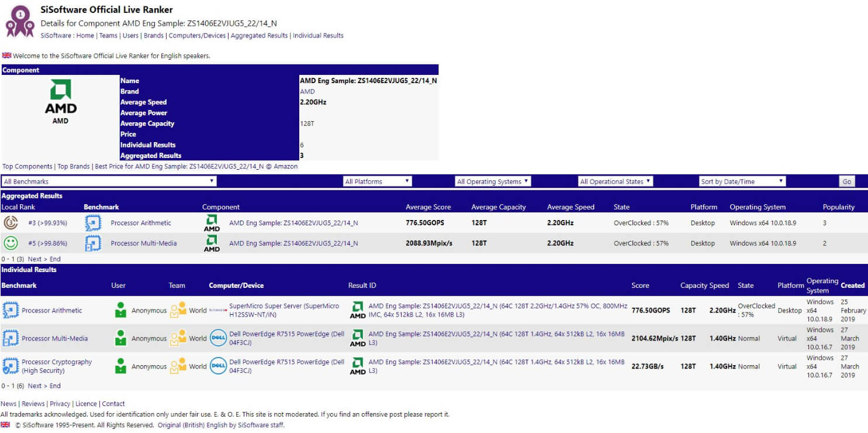868x433 pixels.
Task: Click AMD logo in individual Cryptography result
Action: click(x=358, y=366)
